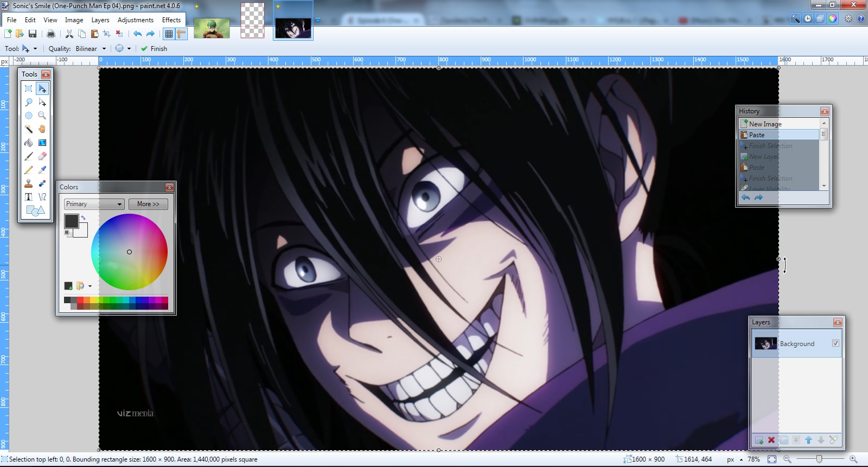Select the Line/Curve tool
The height and width of the screenshot is (467, 868).
coord(42,197)
